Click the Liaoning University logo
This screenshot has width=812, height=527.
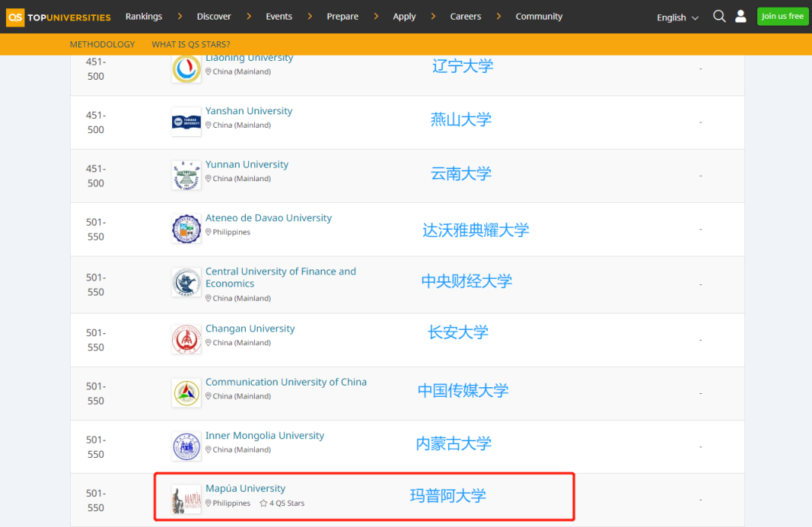click(186, 69)
